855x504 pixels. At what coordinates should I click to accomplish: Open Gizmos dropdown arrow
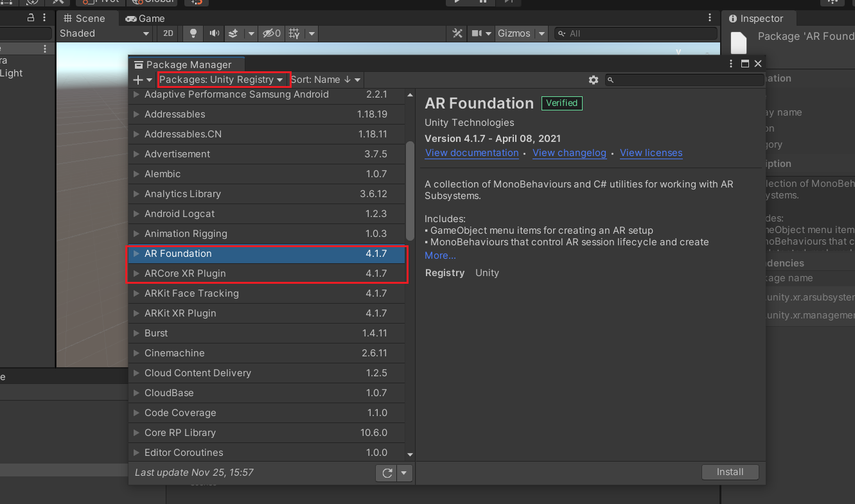coord(542,33)
